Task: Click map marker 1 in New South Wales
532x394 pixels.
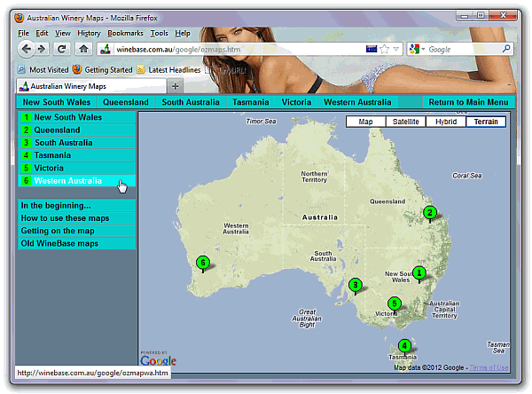Action: click(x=419, y=272)
